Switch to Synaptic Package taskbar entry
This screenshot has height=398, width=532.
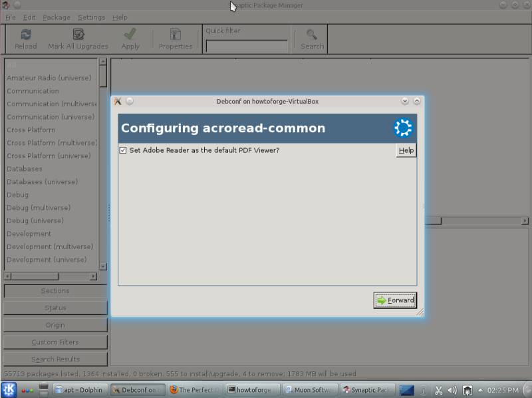(x=368, y=390)
